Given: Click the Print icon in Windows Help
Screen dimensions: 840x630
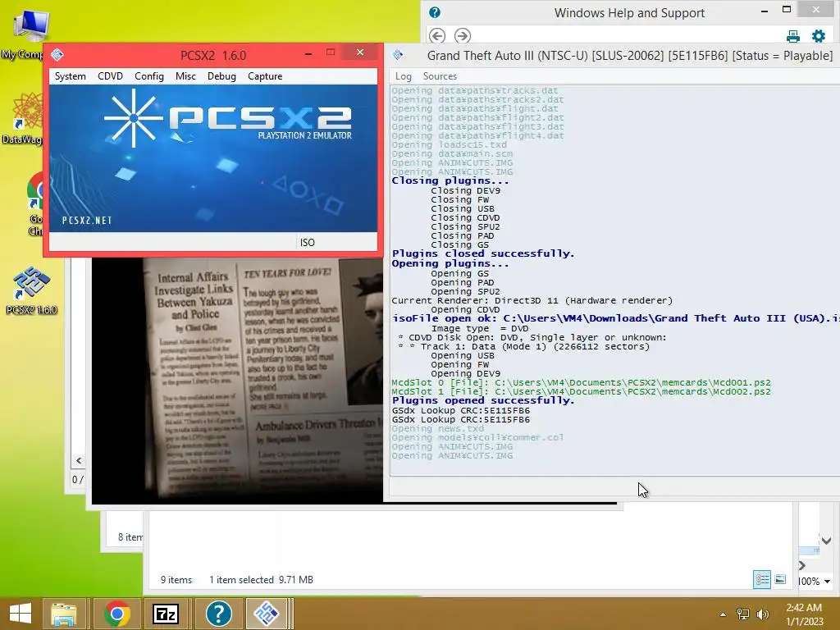Looking at the screenshot, I should (793, 36).
